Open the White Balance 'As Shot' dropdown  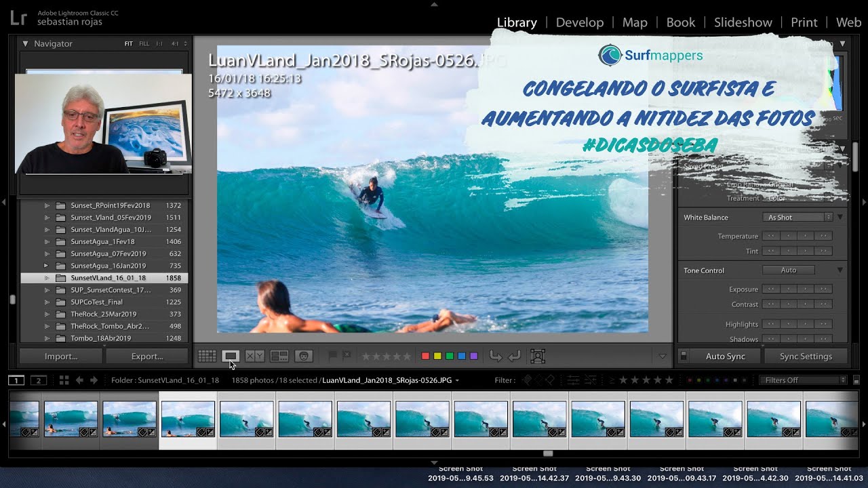797,217
